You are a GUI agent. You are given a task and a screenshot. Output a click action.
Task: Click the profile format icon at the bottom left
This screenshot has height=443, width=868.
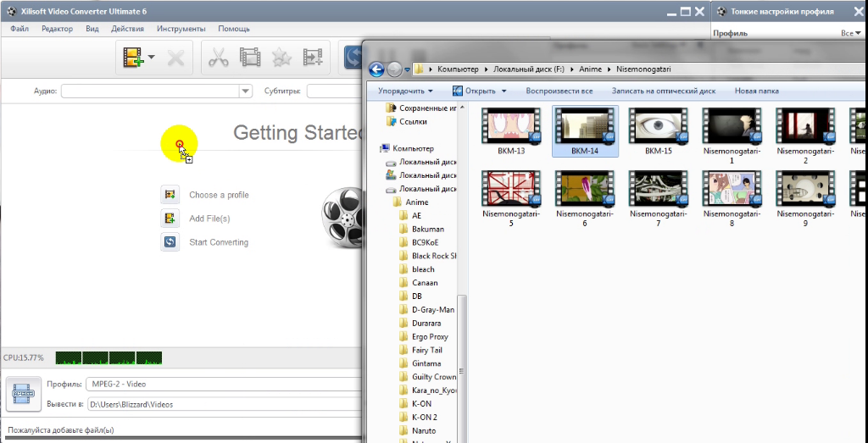pyautogui.click(x=24, y=394)
